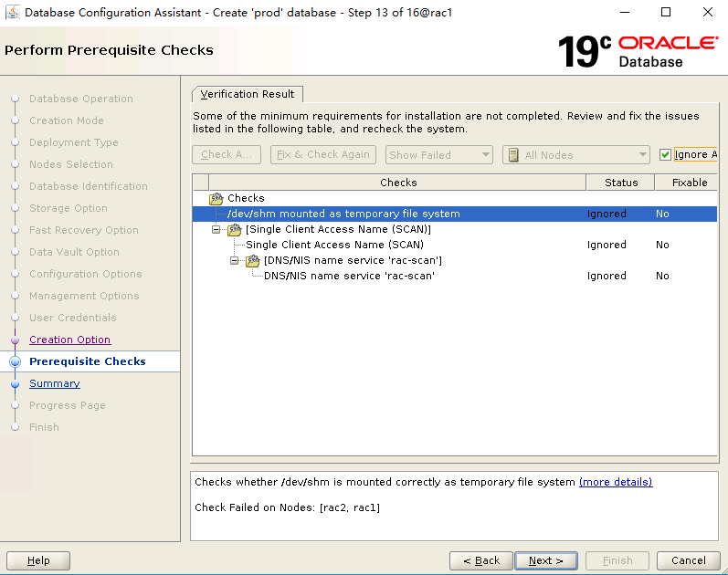Screen dimensions: 728x575
Task: Click Ignored status of DNS/NIS row
Action: point(607,277)
